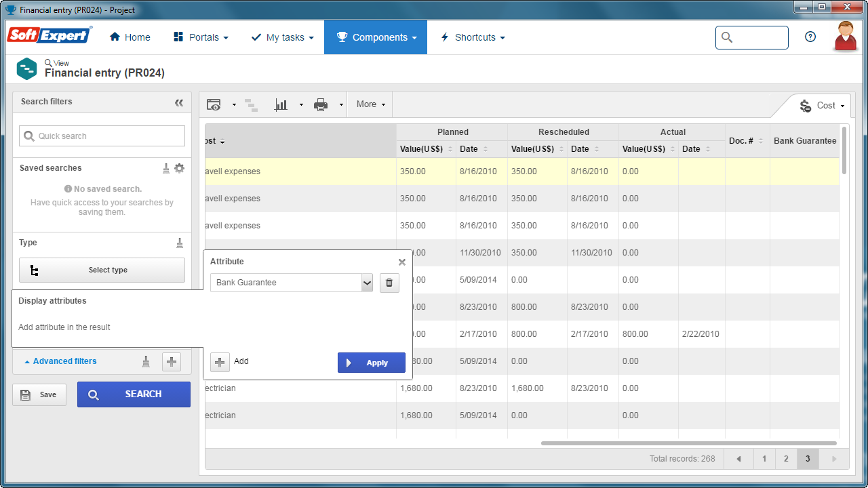This screenshot has width=868, height=488.
Task: Click the Apply button
Action: click(372, 363)
